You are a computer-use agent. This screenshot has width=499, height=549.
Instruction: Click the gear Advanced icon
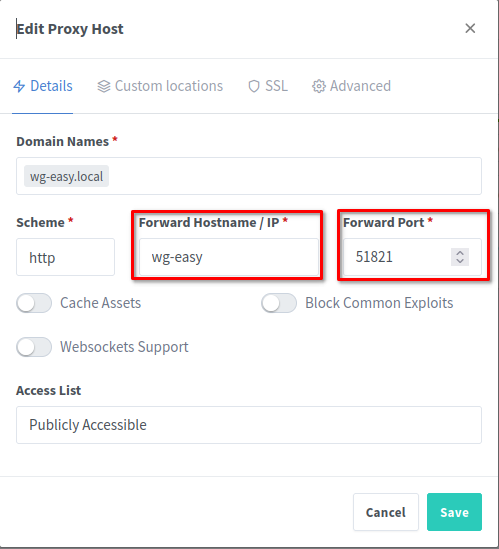pyautogui.click(x=319, y=86)
